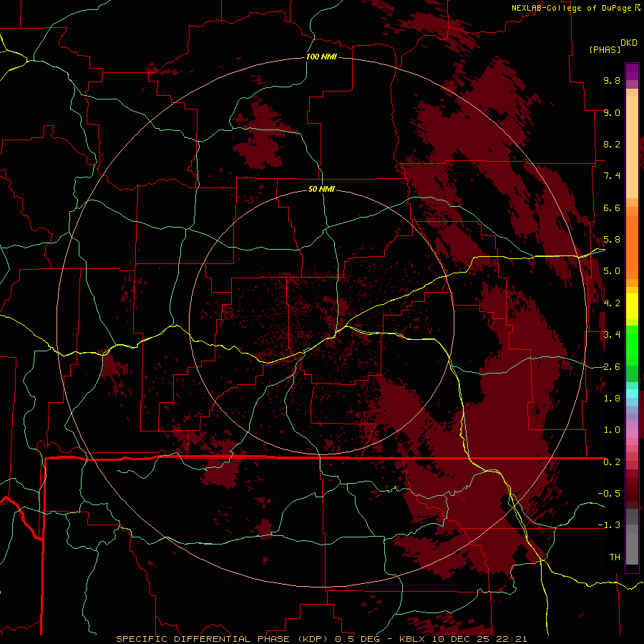Click the -1.3 value on the color scale
Viewport: 644px width, 644px height.
[x=609, y=525]
